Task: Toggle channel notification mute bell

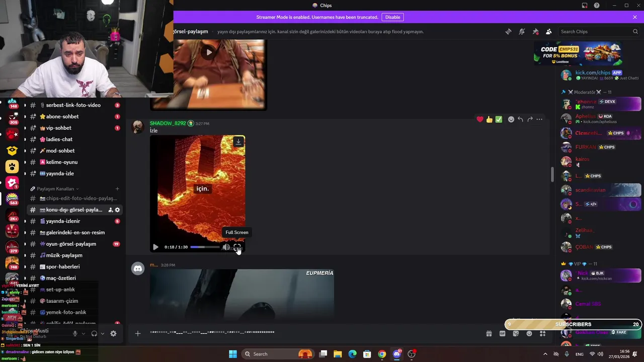Action: [x=522, y=32]
